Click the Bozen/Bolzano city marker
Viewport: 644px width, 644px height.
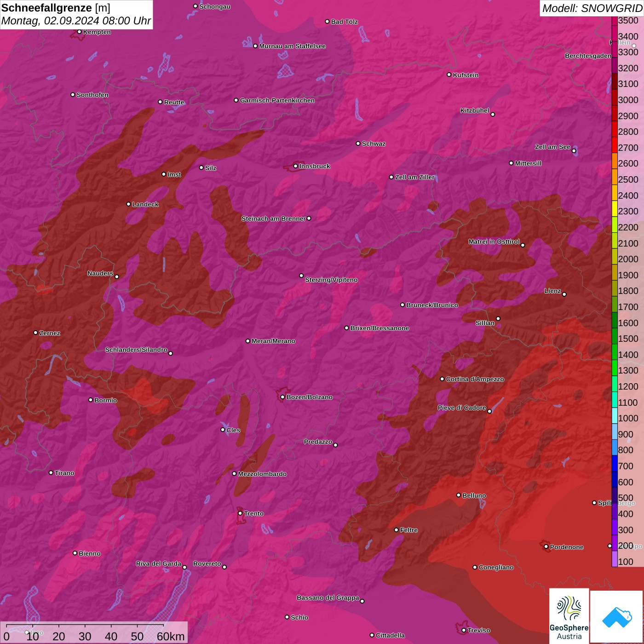coord(283,397)
